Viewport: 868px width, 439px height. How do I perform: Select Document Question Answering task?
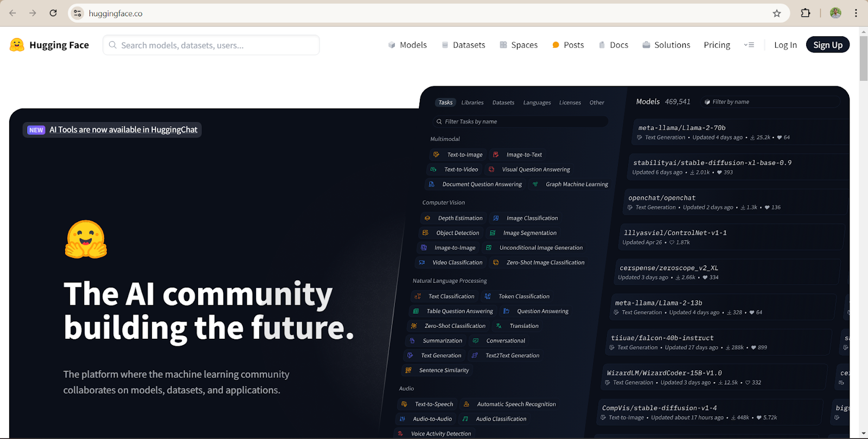pyautogui.click(x=476, y=184)
